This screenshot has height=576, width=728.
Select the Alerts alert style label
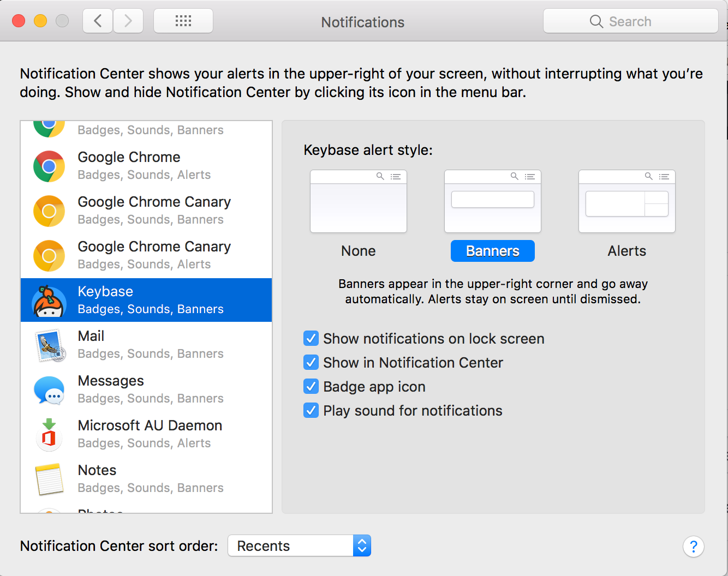[627, 251]
